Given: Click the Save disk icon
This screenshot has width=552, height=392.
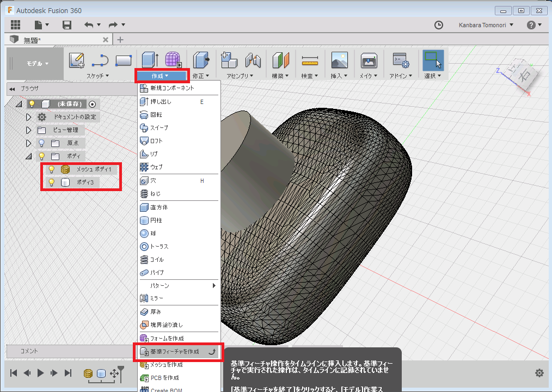Looking at the screenshot, I should (67, 25).
